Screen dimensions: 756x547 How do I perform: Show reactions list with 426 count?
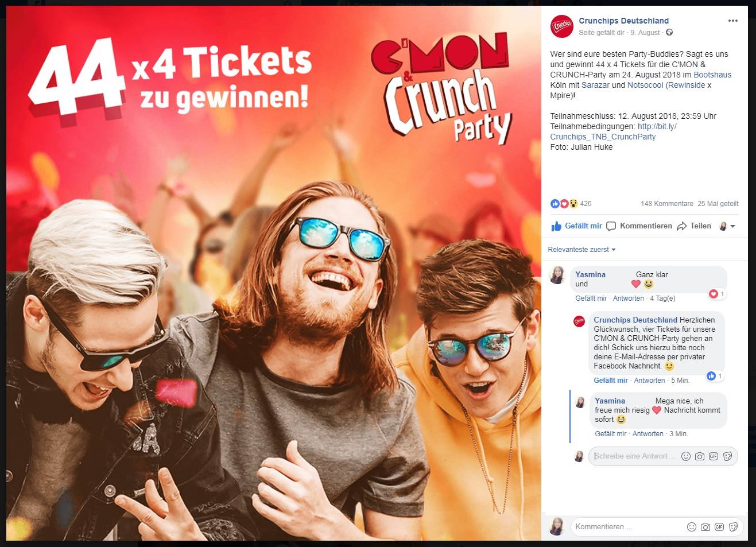[571, 204]
